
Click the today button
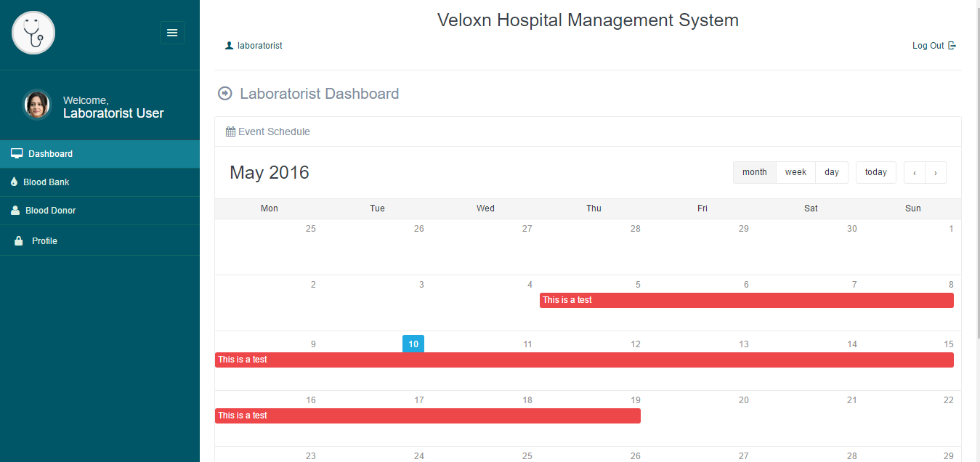(875, 172)
